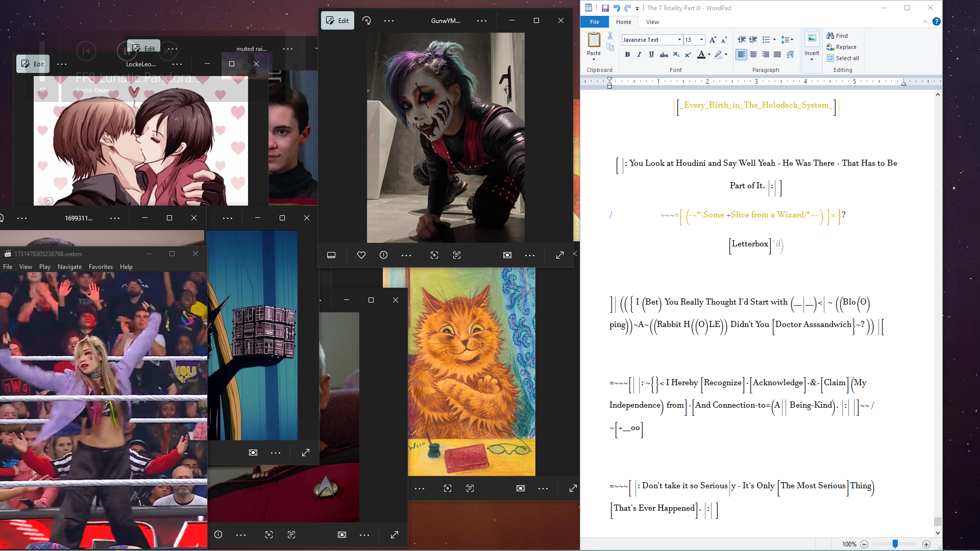
Task: Increase paragraph indent
Action: tap(753, 40)
